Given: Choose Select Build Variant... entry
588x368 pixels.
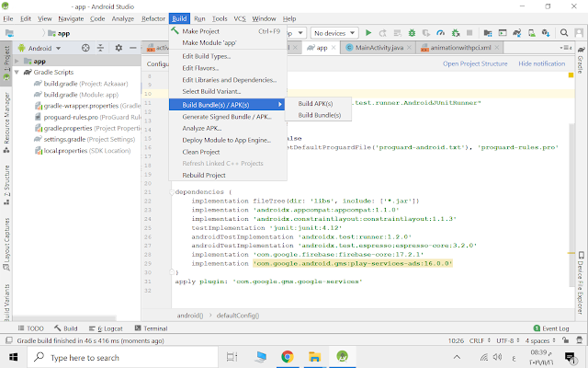Looking at the screenshot, I should pos(228,91).
